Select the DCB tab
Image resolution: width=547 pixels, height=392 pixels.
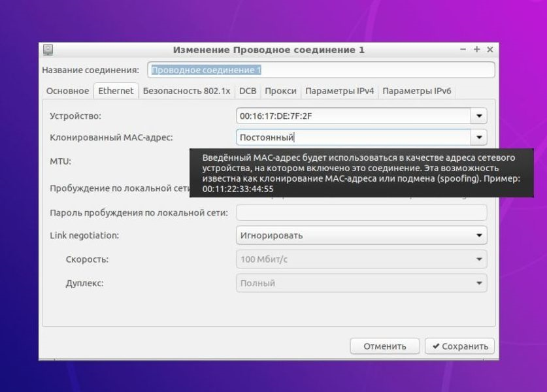pos(248,91)
